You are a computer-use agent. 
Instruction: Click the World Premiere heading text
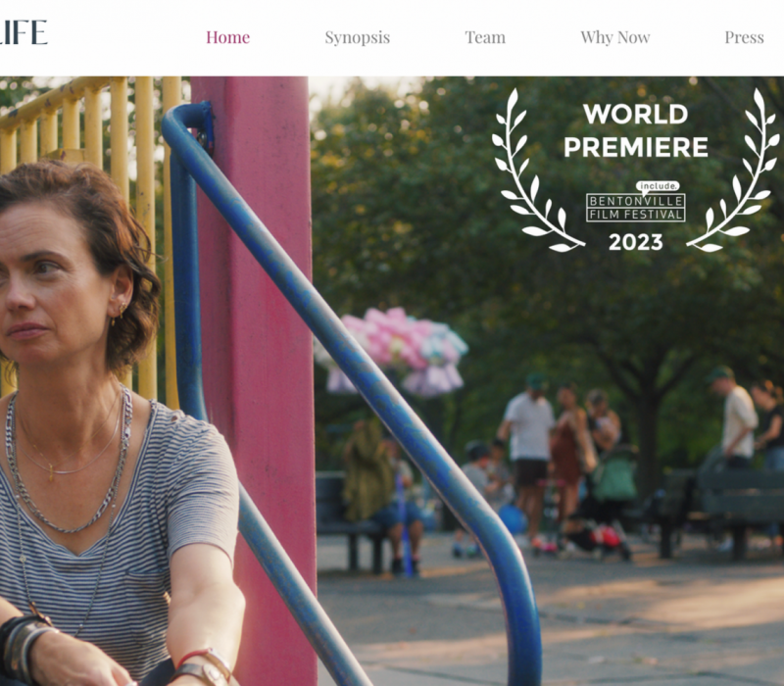[x=635, y=130]
